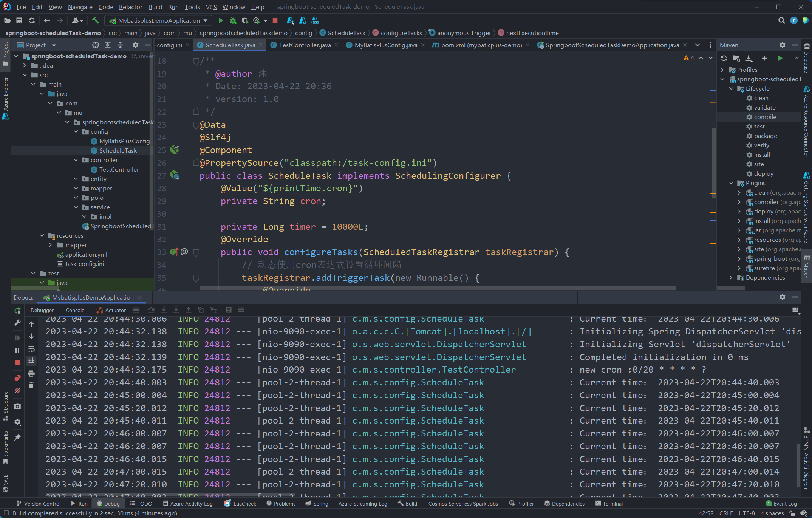Click UTF-8 encoding in status bar

pyautogui.click(x=746, y=513)
